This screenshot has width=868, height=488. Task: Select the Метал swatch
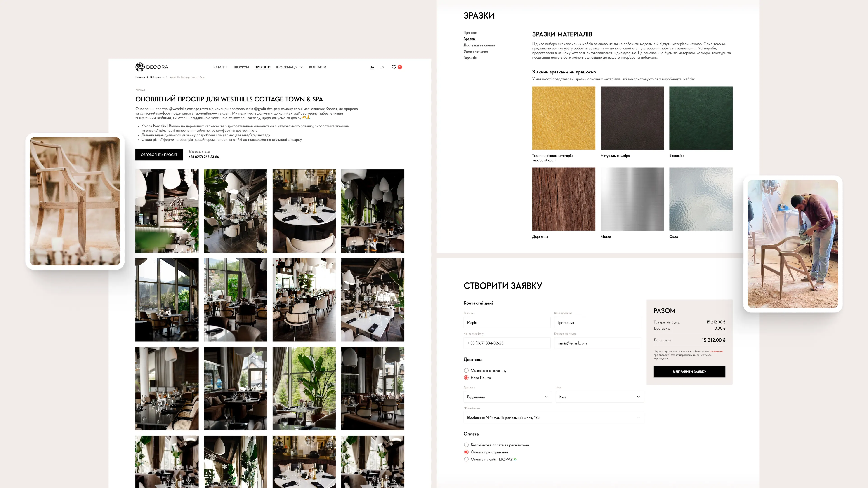(x=632, y=199)
